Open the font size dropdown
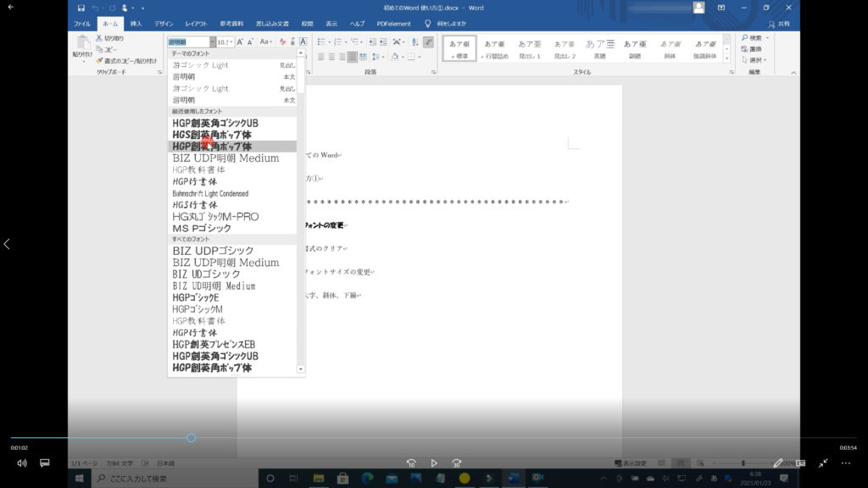Viewport: 868px width, 488px height. pos(232,42)
